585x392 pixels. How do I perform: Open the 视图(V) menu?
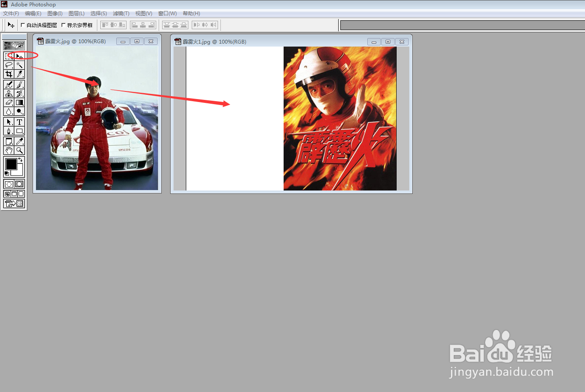(x=143, y=14)
